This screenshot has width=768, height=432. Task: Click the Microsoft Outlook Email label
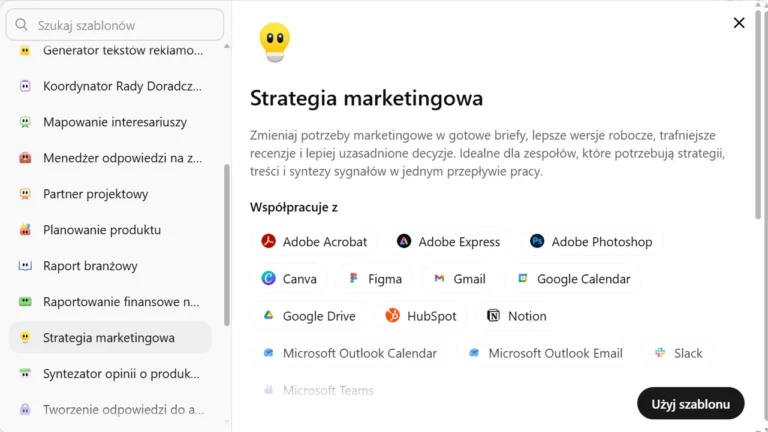[x=555, y=354]
